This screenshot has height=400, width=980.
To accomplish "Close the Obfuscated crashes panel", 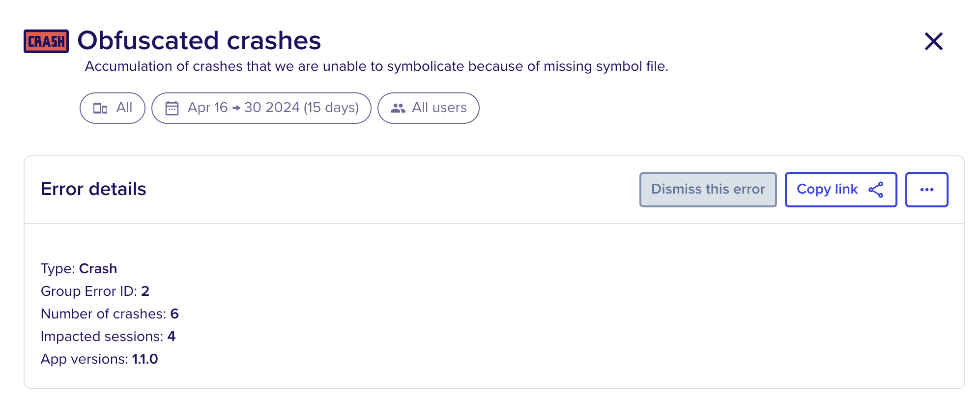I will pos(933,41).
